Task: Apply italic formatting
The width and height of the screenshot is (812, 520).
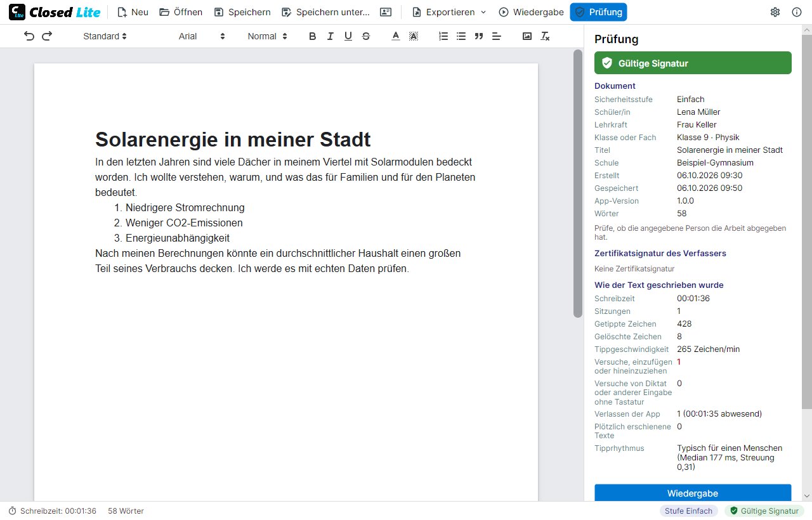Action: 330,36
